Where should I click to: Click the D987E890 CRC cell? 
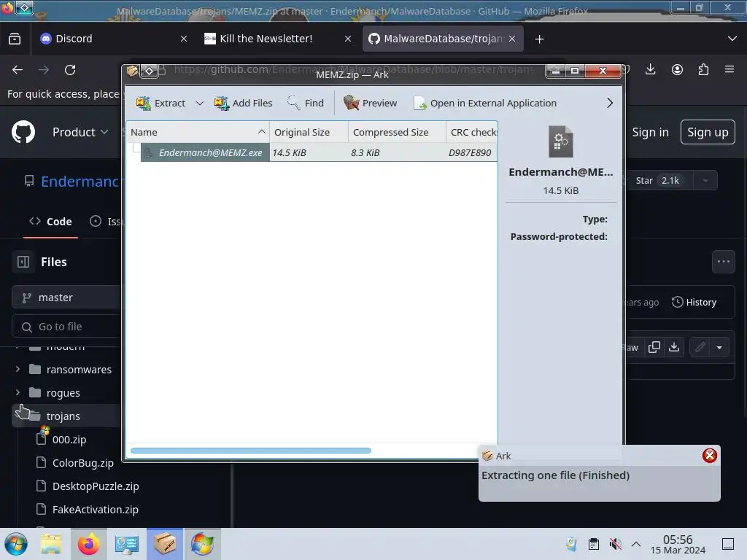[470, 152]
